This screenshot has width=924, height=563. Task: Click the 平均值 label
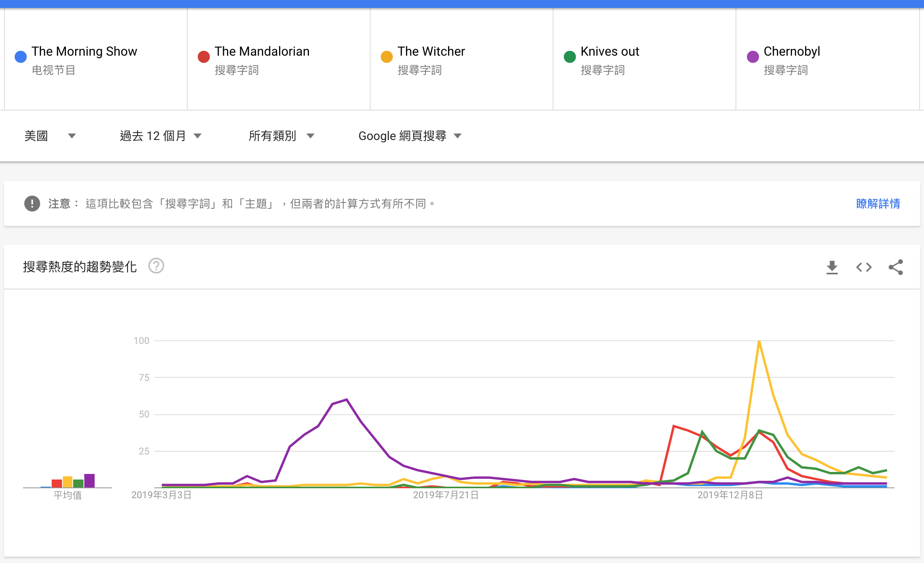pos(68,495)
